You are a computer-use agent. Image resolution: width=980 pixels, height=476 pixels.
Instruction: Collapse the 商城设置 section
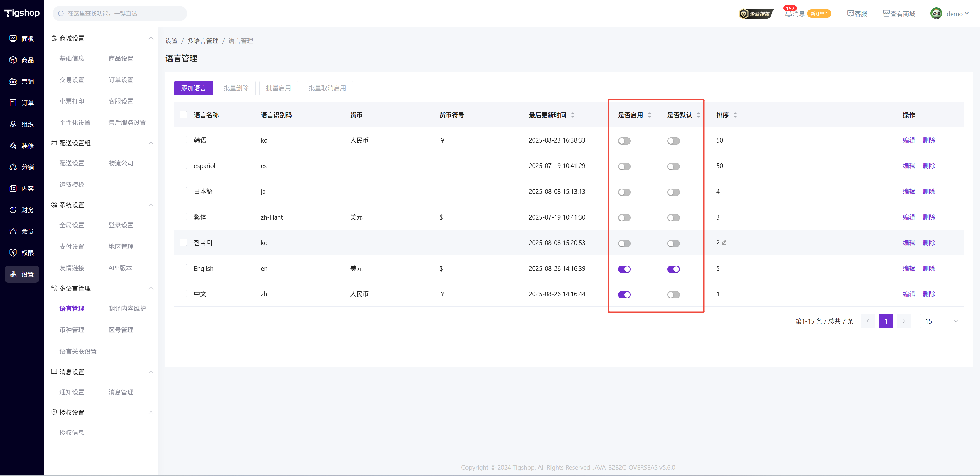pyautogui.click(x=151, y=38)
